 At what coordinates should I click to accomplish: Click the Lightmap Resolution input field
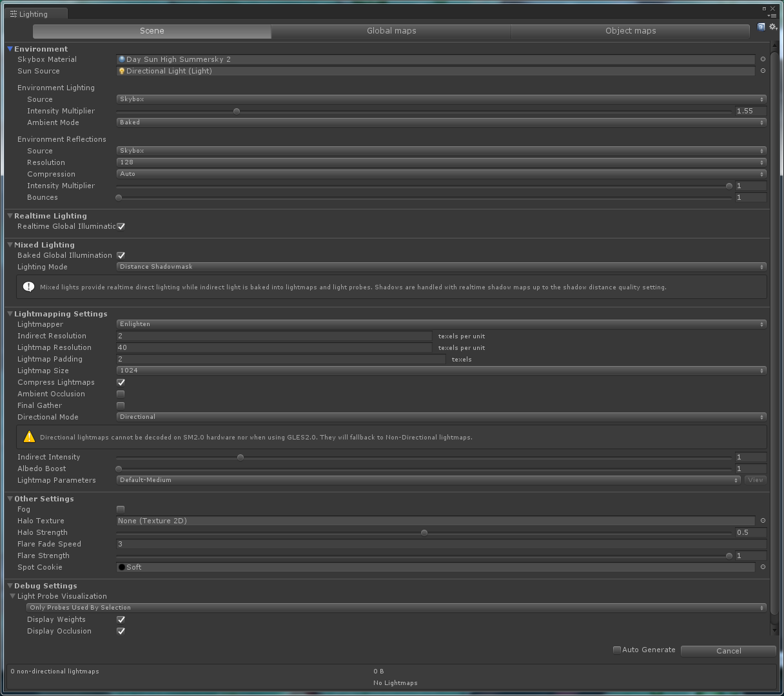(274, 347)
